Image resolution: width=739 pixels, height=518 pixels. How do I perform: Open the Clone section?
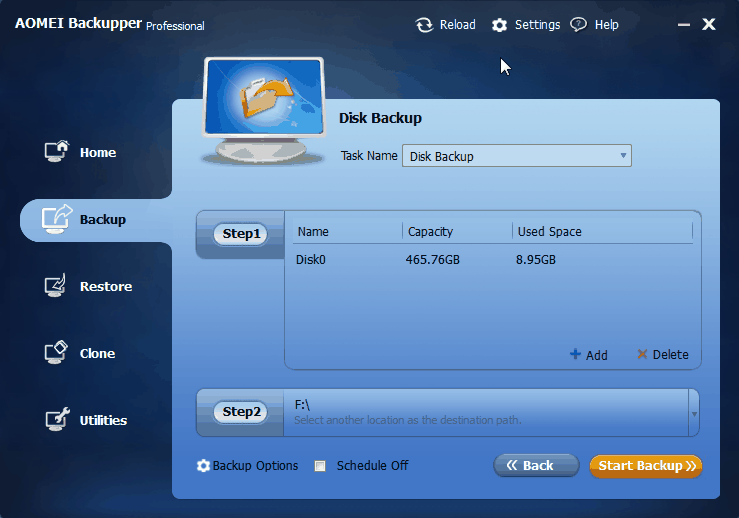tap(97, 354)
